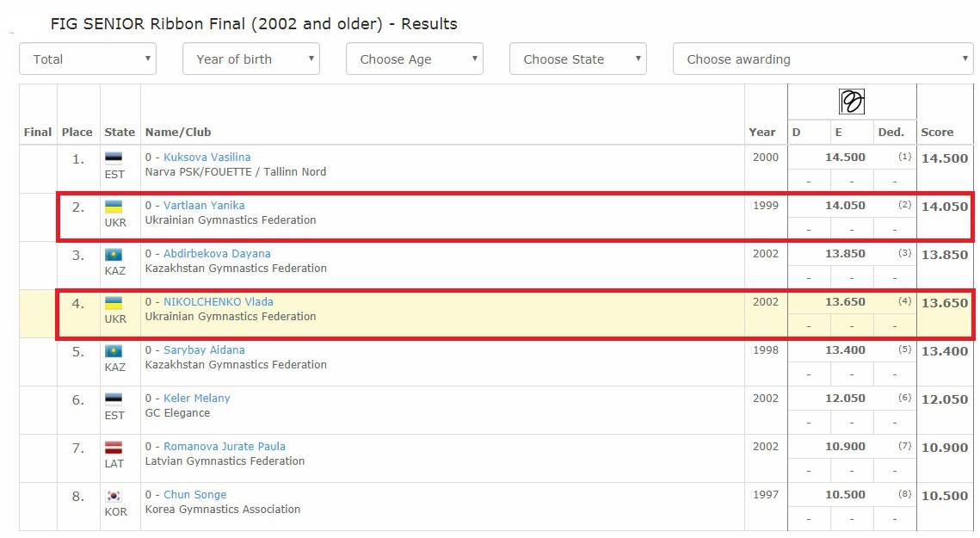
Task: Click the Score column header
Action: pyautogui.click(x=937, y=133)
